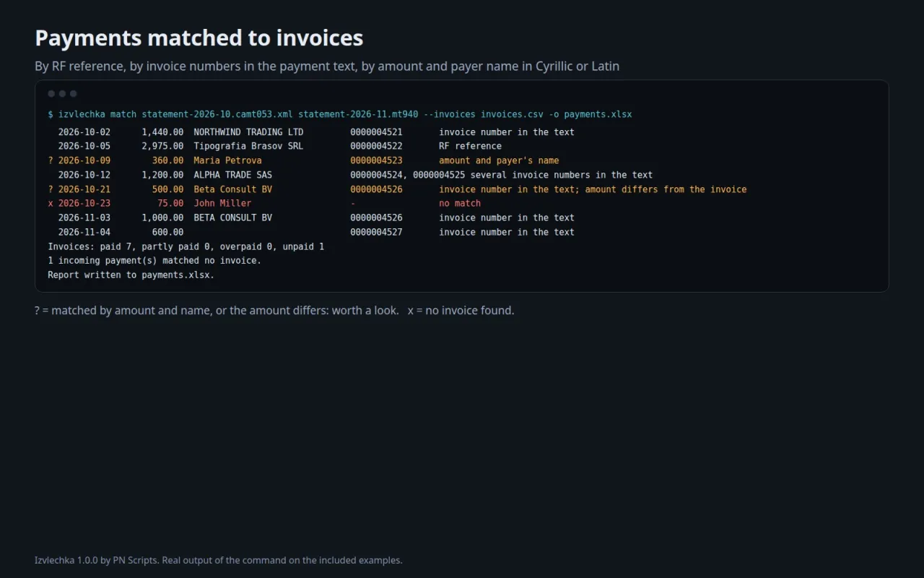
Task: Select payer Maria Petrova
Action: (x=227, y=160)
